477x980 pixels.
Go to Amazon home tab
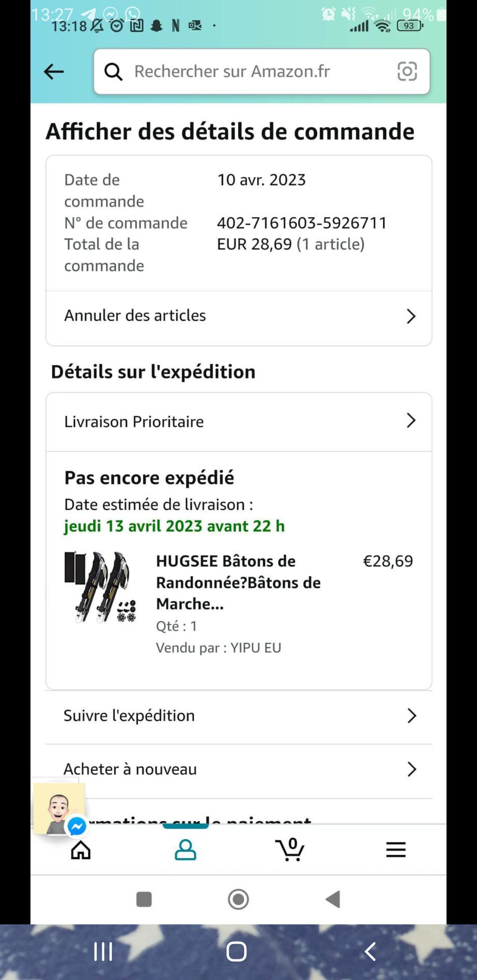81,849
